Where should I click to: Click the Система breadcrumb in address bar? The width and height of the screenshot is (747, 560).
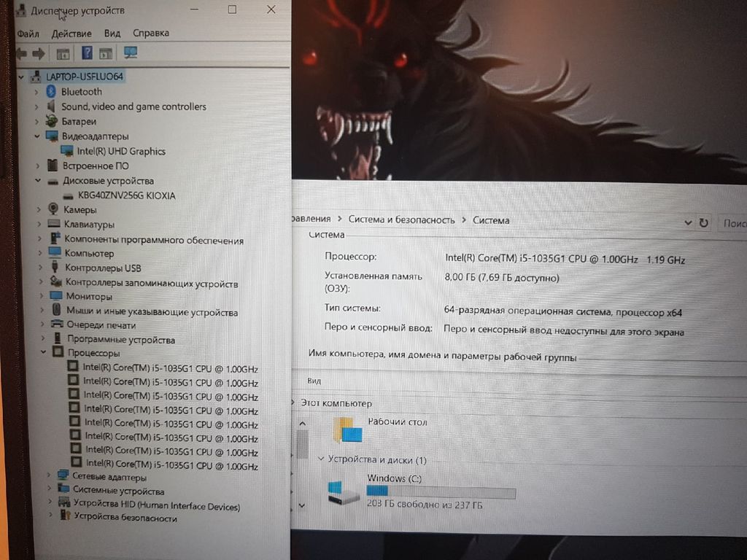[491, 220]
